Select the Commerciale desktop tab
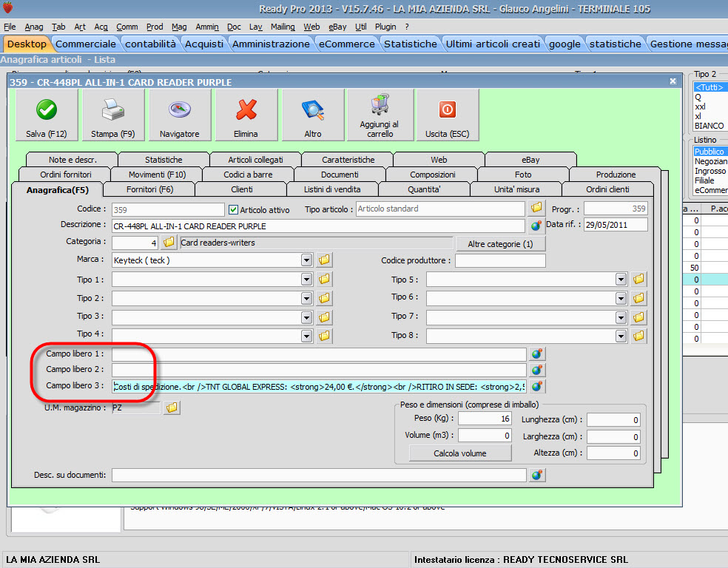 [x=85, y=44]
